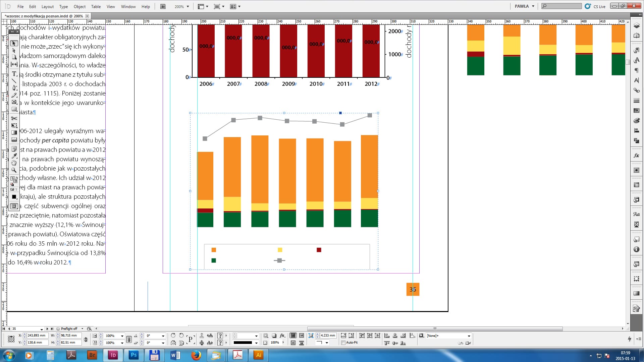The height and width of the screenshot is (362, 644).
Task: Open the Table menu
Action: point(96,6)
